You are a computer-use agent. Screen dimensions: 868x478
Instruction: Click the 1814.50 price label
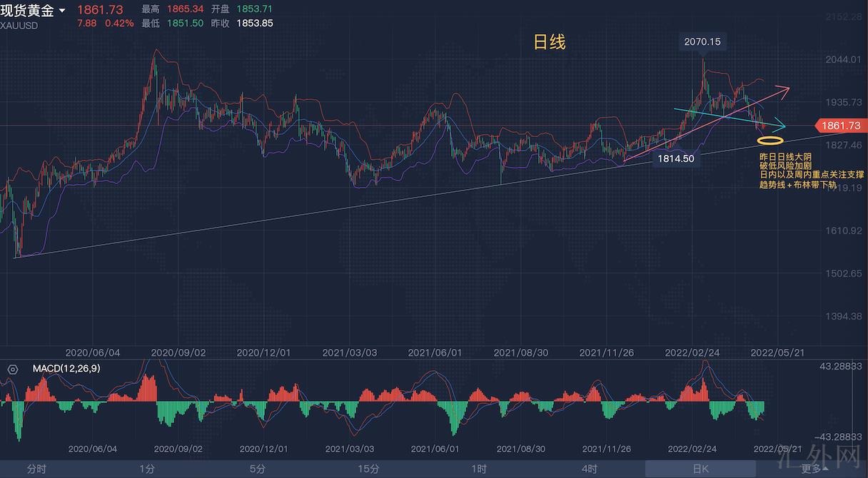[x=676, y=158]
